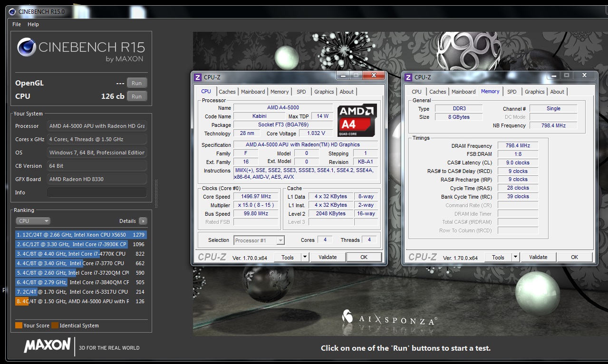Click Validate in right CPU-Z window
Image resolution: width=608 pixels, height=364 pixels.
point(538,257)
